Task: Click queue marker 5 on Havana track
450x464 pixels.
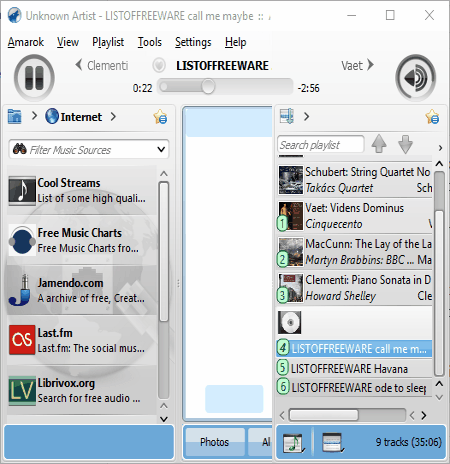Action: click(x=282, y=368)
